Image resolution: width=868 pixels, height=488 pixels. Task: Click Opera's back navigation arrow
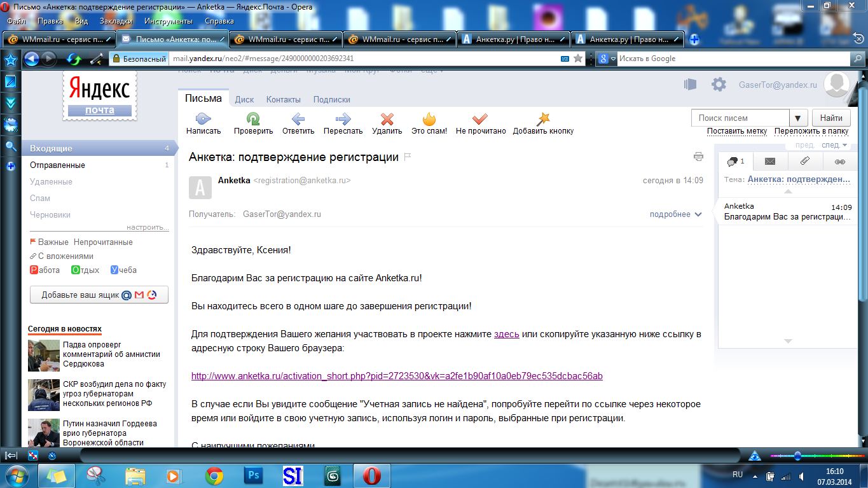[32, 59]
